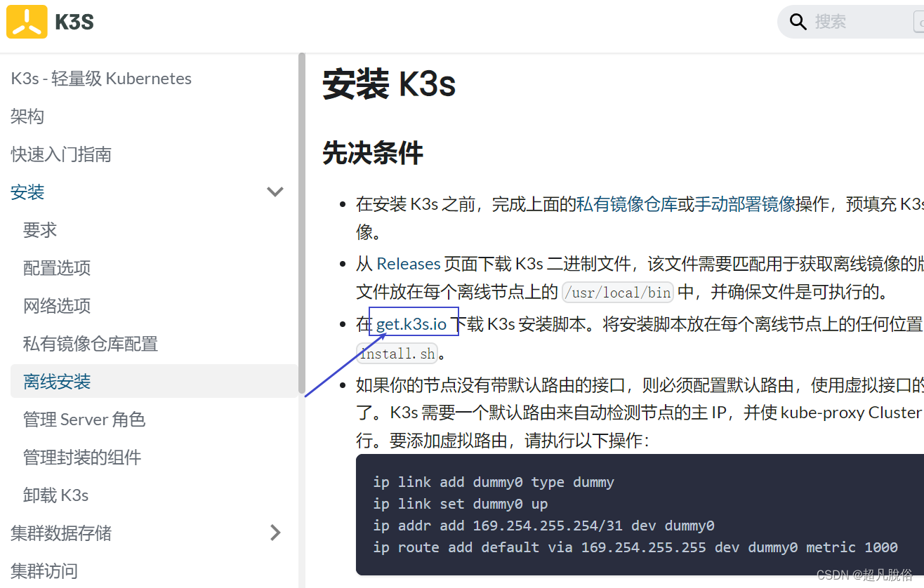Select 离线安装 in the sidebar
Screen dimensions: 924x588
coord(56,381)
